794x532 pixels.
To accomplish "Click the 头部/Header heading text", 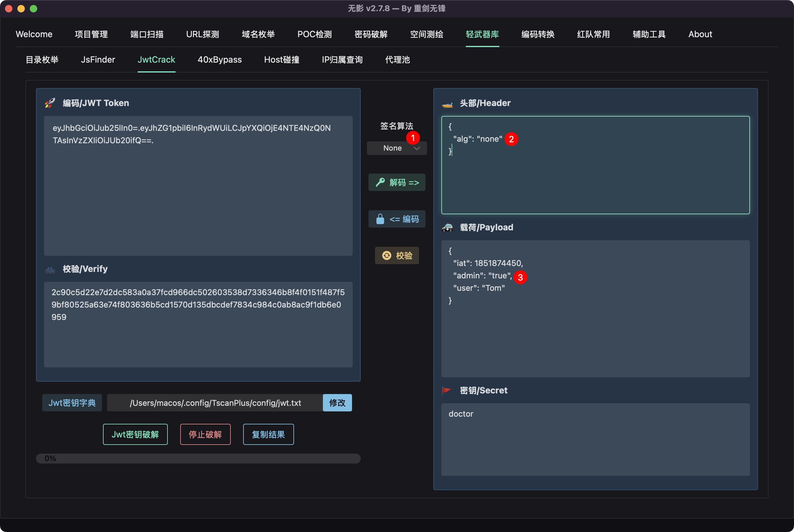I will pos(485,103).
